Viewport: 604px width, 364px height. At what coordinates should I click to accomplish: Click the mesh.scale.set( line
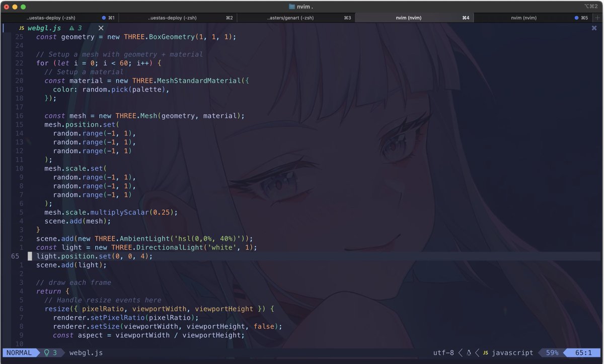76,169
